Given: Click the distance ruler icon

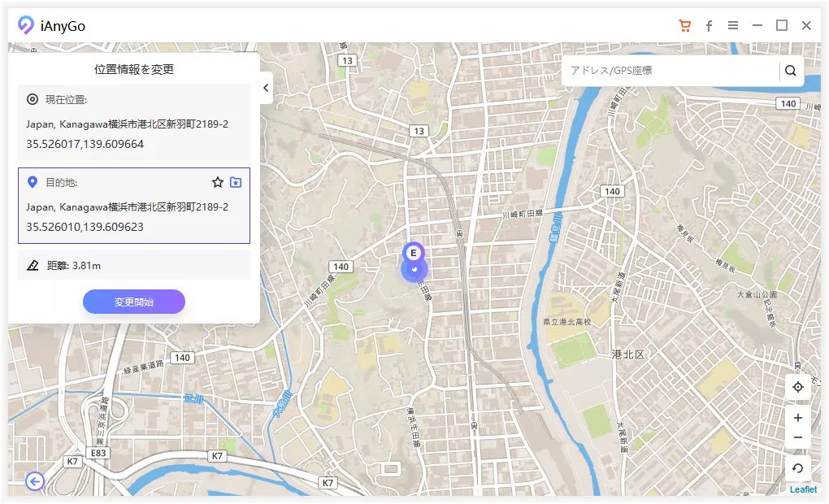Looking at the screenshot, I should (33, 265).
